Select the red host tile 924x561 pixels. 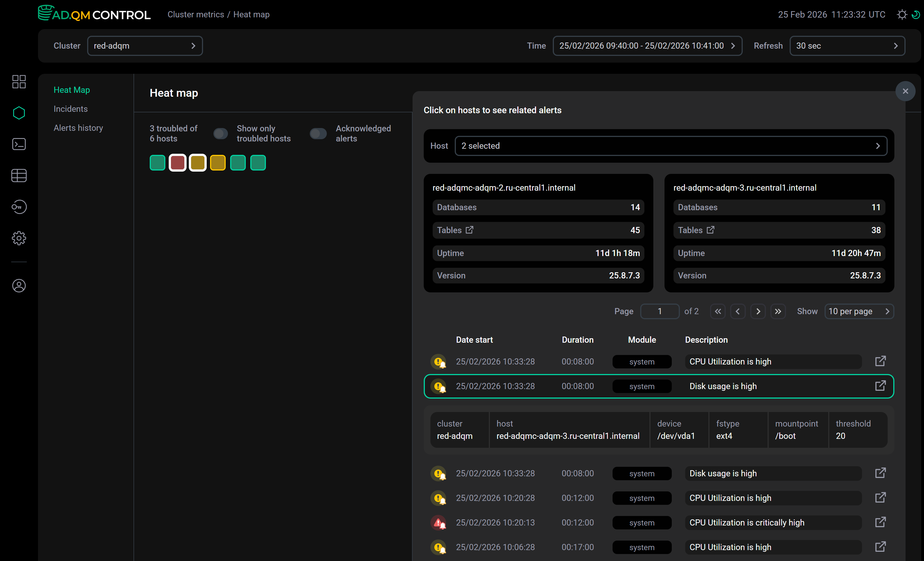tap(177, 162)
